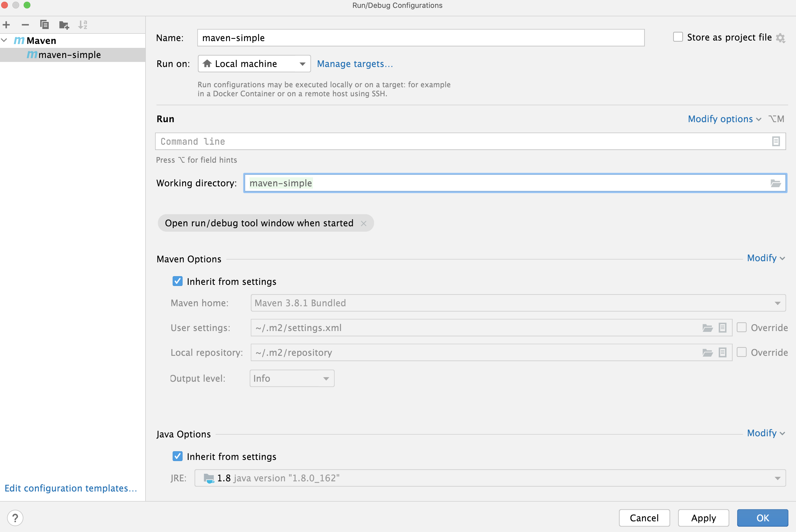The image size is (796, 532).
Task: Toggle the Store as project file checkbox
Action: [x=677, y=37]
